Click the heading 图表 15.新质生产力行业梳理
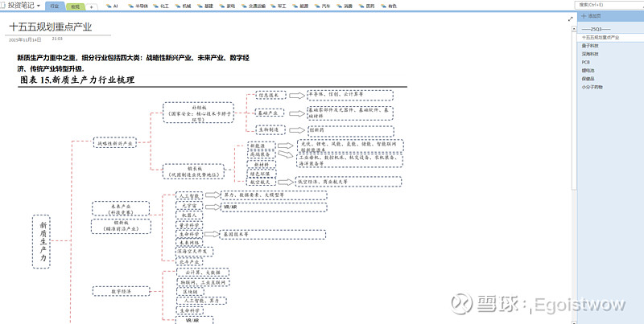This screenshot has height=324, width=644. [77, 80]
